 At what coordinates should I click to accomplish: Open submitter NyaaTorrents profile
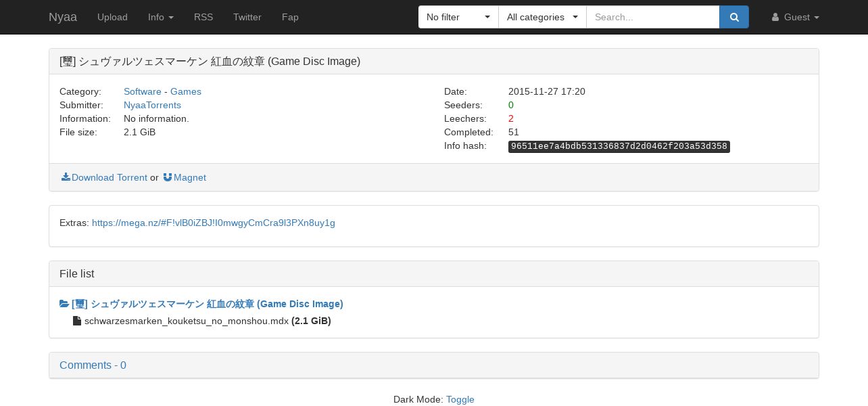[x=152, y=105]
